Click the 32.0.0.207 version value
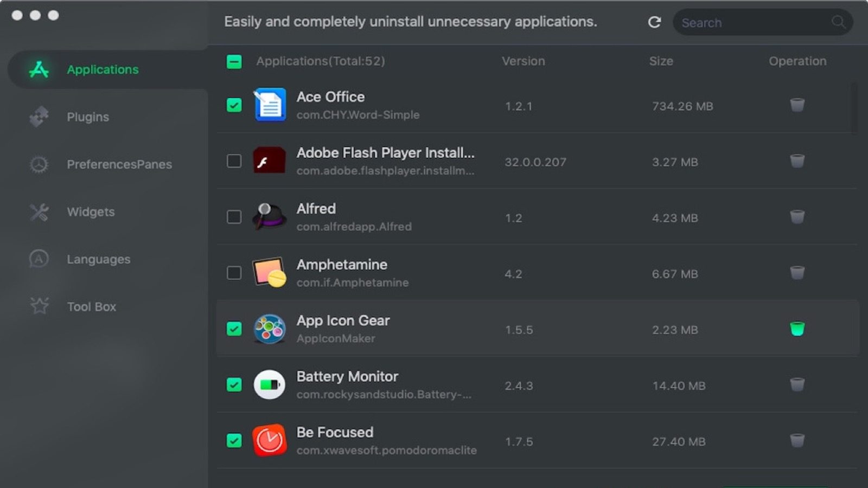The width and height of the screenshot is (868, 488). pyautogui.click(x=535, y=162)
